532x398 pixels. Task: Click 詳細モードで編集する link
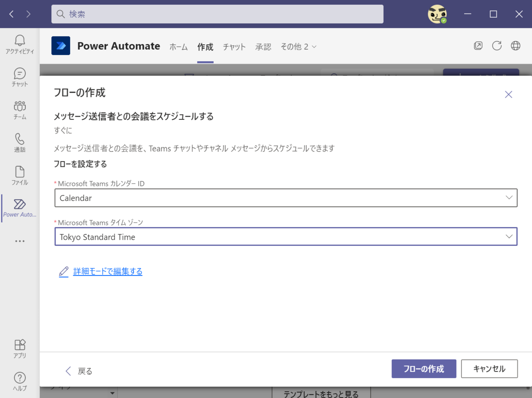[x=108, y=272]
